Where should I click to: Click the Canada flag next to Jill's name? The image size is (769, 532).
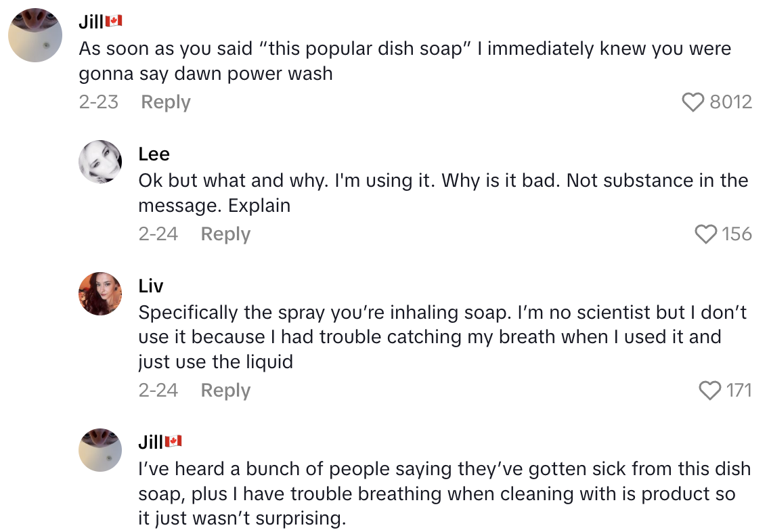click(115, 20)
